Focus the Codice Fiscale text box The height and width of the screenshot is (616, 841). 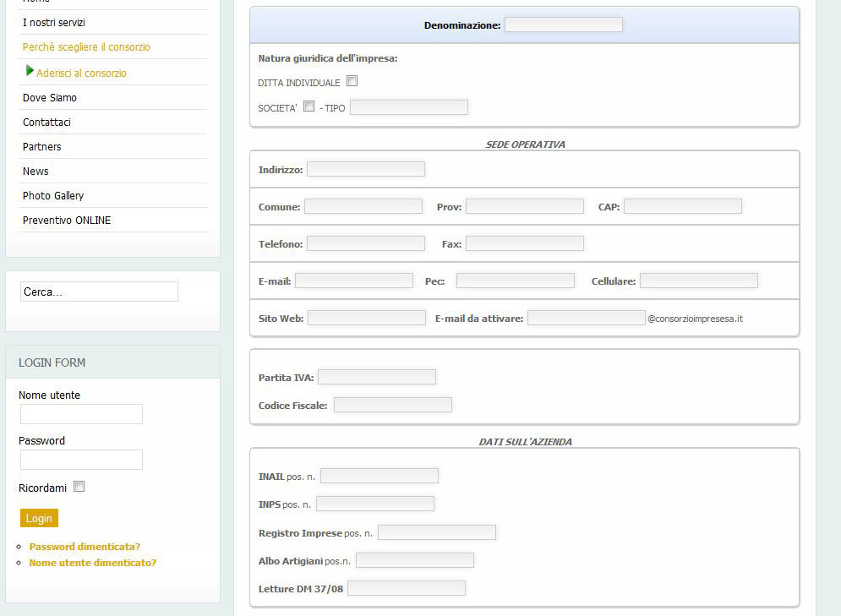[393, 405]
